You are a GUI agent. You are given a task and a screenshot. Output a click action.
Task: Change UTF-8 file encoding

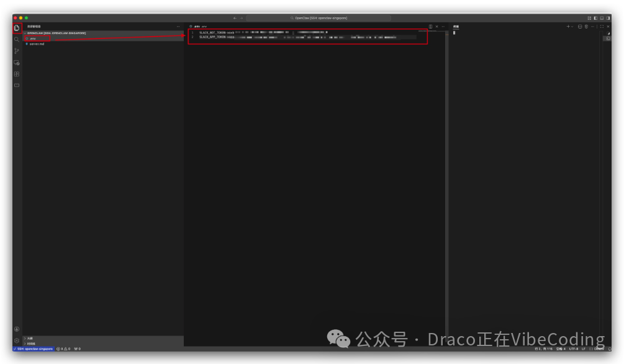[x=574, y=349]
